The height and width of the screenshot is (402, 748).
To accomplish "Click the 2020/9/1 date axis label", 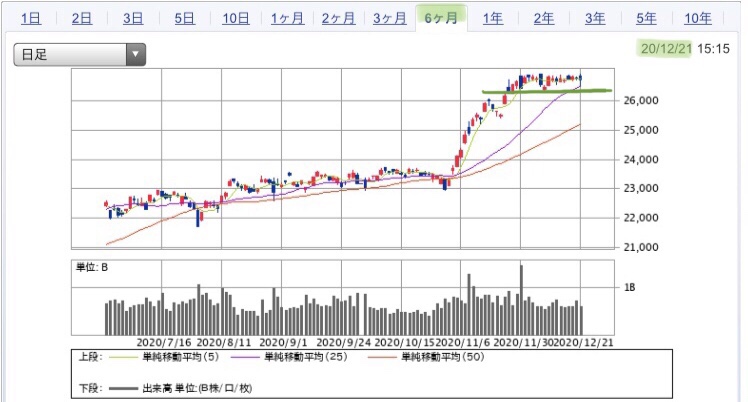I will pyautogui.click(x=283, y=342).
